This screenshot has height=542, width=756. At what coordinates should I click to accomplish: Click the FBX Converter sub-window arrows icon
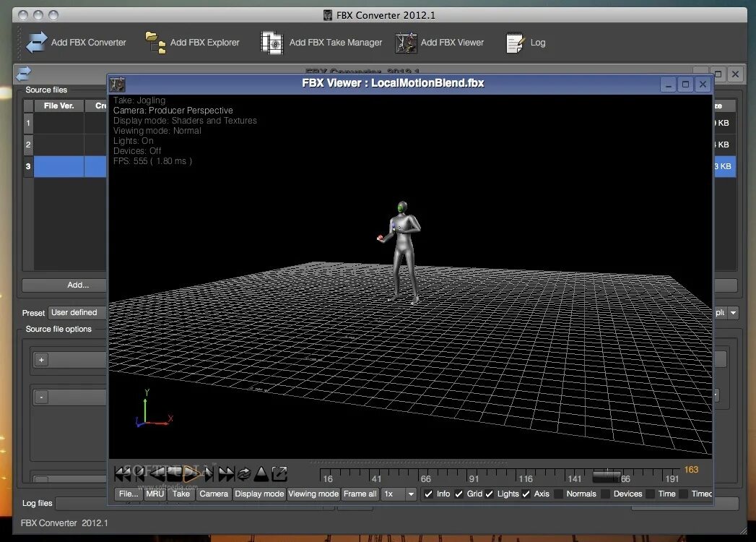click(23, 74)
